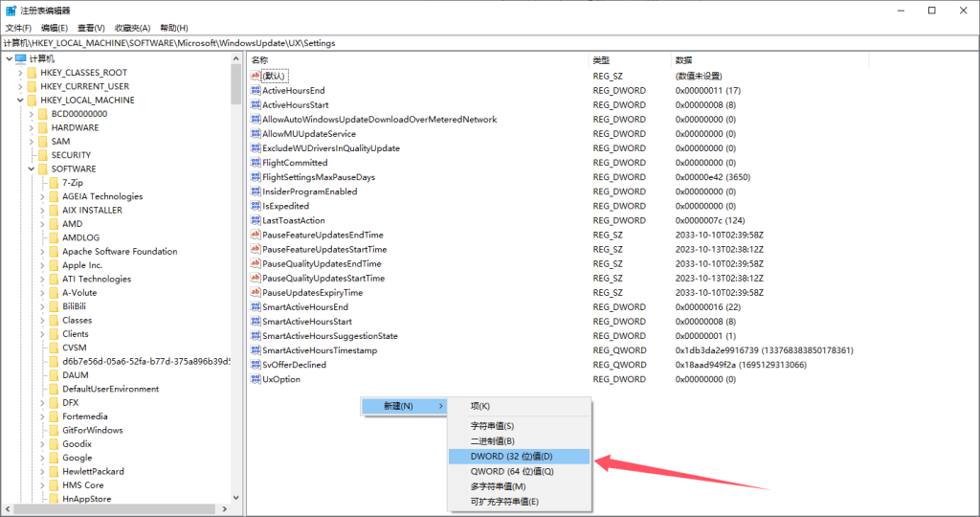980x517 pixels.
Task: Collapse the HKEY_LOCAL_MACHINE tree node
Action: [x=20, y=101]
